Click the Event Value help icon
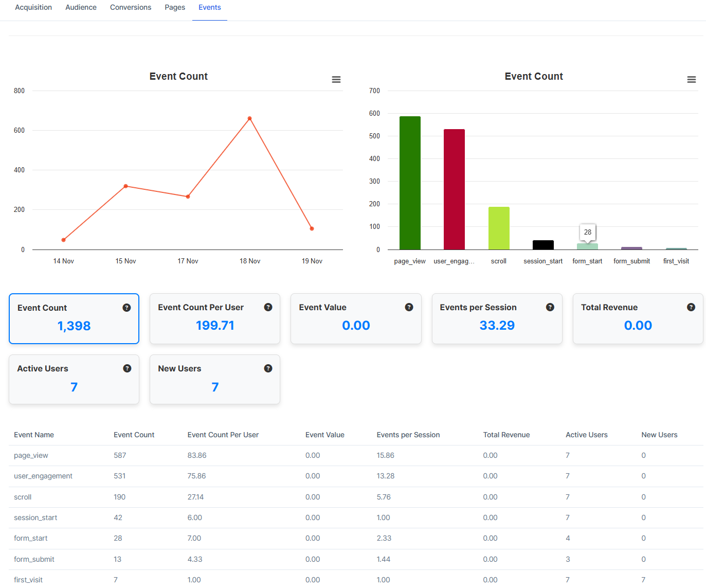The width and height of the screenshot is (706, 588). pyautogui.click(x=409, y=307)
